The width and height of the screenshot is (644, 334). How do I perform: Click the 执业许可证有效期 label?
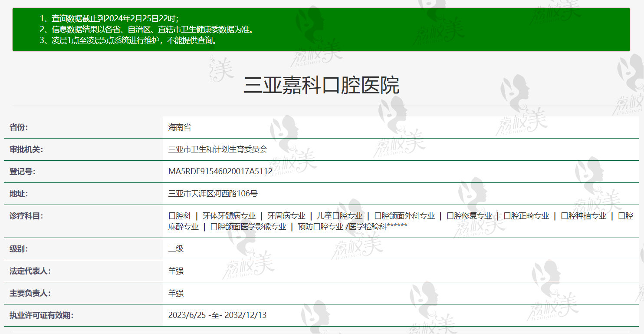click(42, 315)
